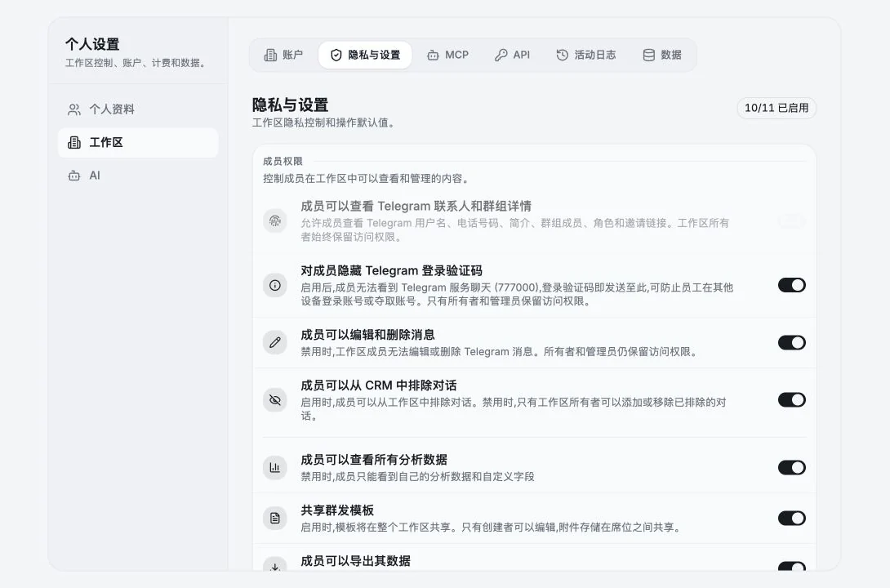Viewport: 890px width, 588px height.
Task: Click the robot icon next to AI
Action: tap(73, 176)
